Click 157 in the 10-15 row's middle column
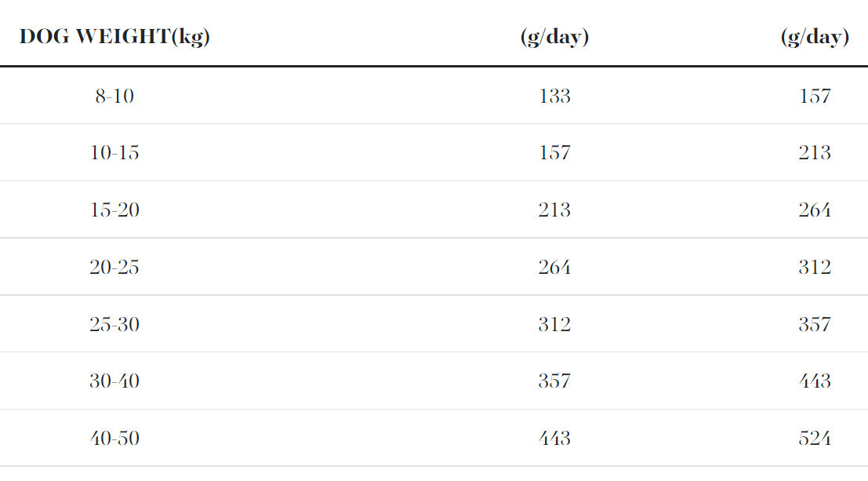The height and width of the screenshot is (481, 868). (x=554, y=152)
